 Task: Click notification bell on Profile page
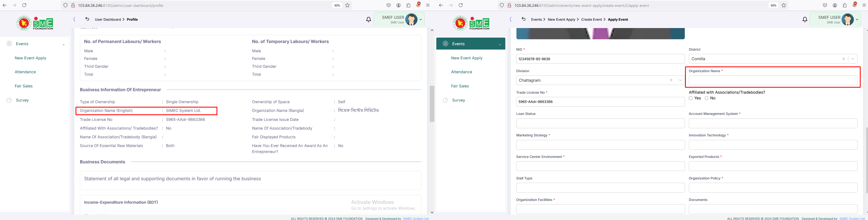pyautogui.click(x=369, y=20)
